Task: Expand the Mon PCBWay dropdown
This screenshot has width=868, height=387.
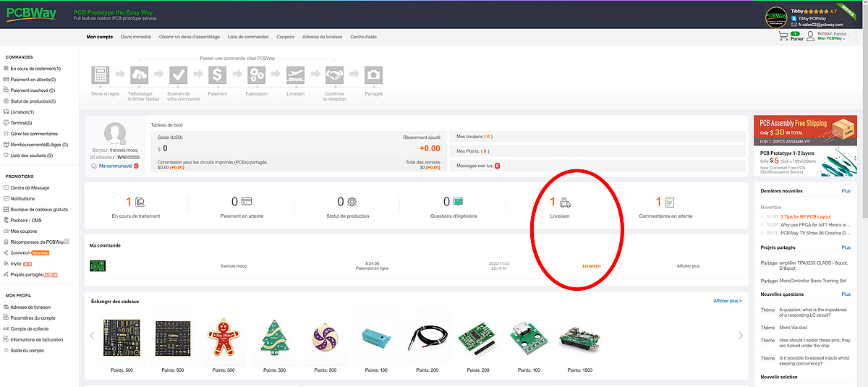Action: click(832, 39)
